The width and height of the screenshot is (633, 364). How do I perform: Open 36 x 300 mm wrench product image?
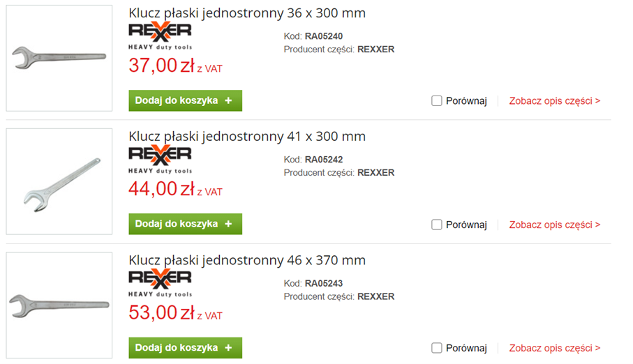(59, 58)
